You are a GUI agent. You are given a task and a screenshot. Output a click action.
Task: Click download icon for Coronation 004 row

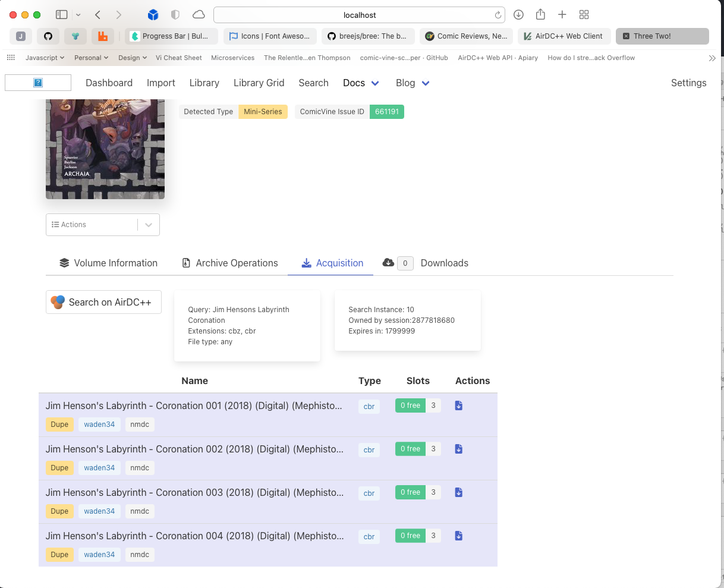tap(458, 536)
